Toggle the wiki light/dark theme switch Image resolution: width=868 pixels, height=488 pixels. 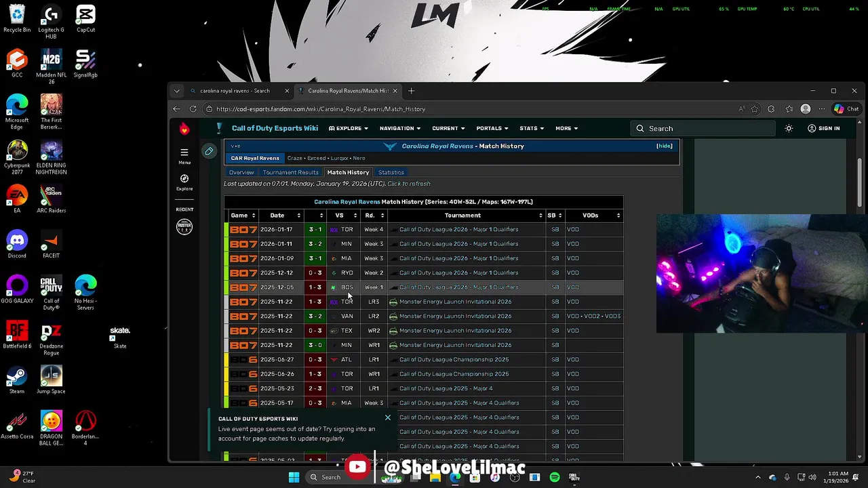(x=789, y=128)
